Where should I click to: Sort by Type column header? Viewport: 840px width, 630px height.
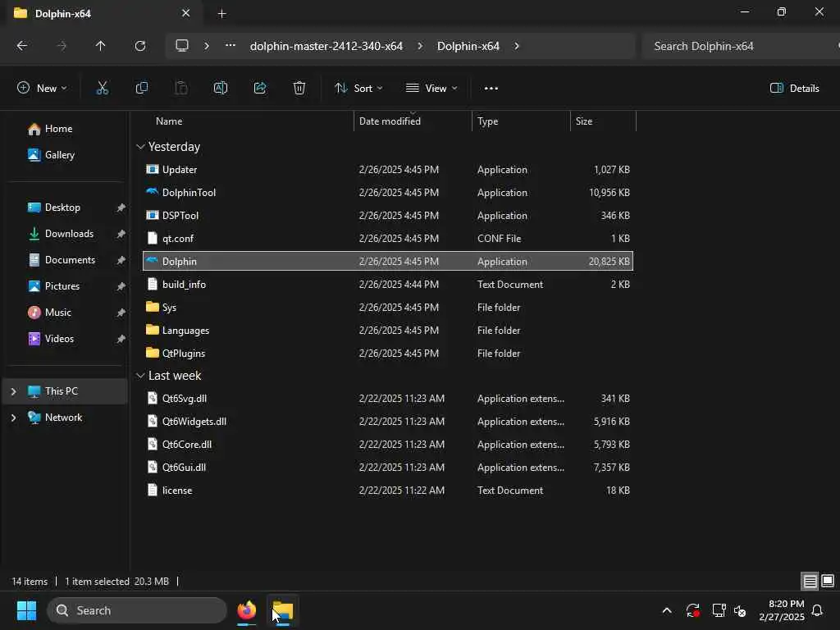[521, 121]
